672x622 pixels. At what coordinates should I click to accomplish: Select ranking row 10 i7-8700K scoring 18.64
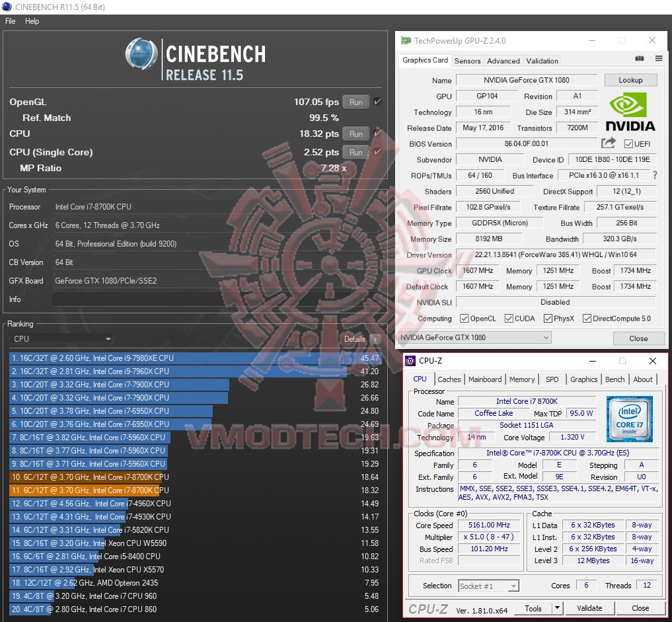click(195, 477)
